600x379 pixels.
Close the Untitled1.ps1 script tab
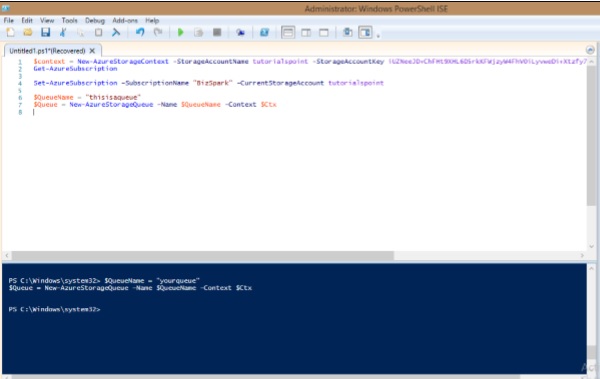tap(92, 51)
